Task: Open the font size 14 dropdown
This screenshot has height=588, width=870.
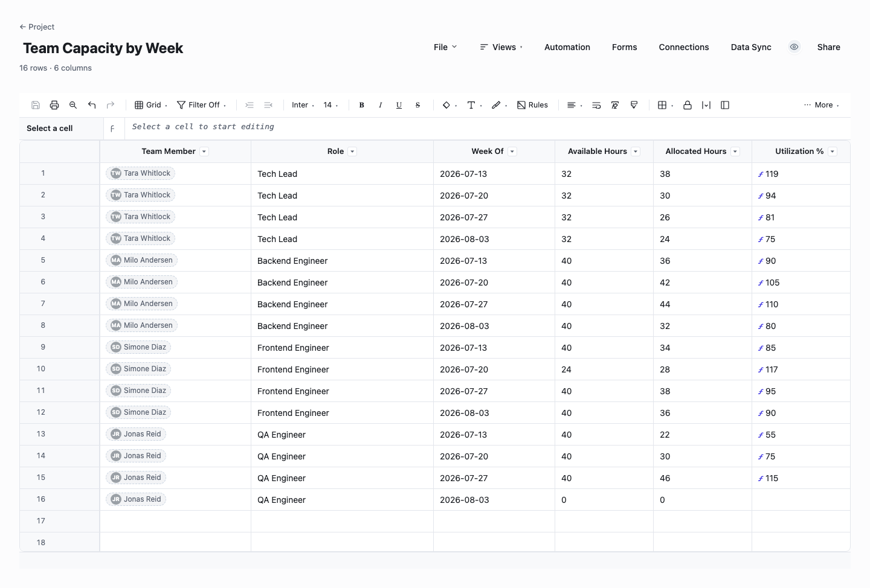Action: pyautogui.click(x=330, y=105)
